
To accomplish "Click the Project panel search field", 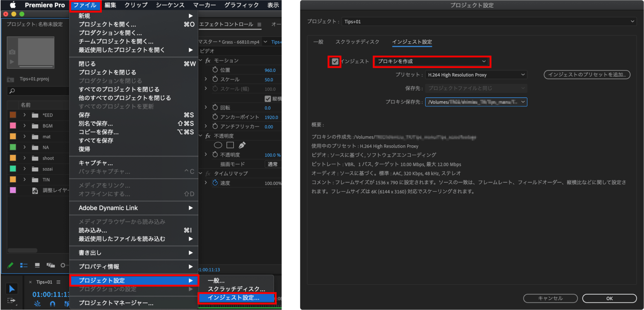I will (x=38, y=91).
